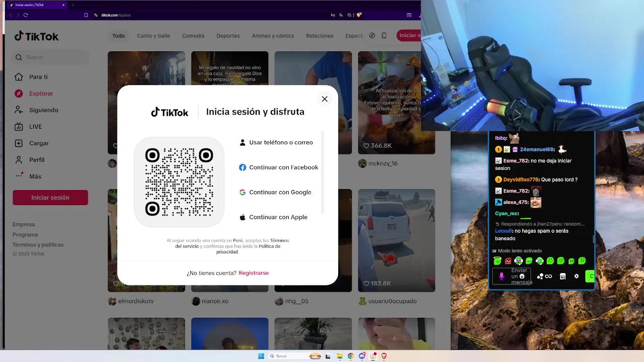This screenshot has height=362, width=644.
Task: Click the red angry emote in chat
Action: 508,261
